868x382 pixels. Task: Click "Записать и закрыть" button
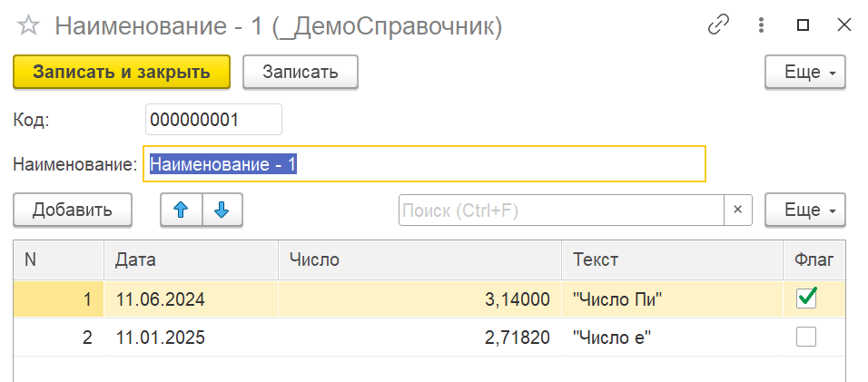click(x=122, y=73)
